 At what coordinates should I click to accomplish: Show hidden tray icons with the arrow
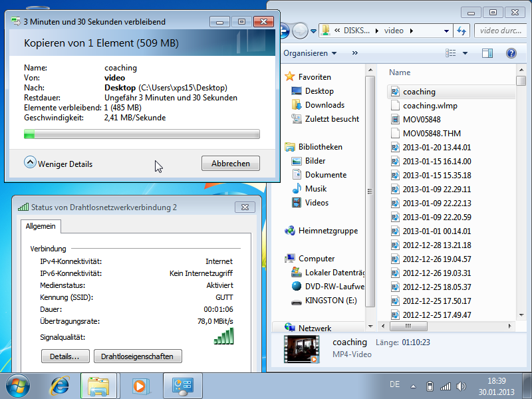click(413, 386)
